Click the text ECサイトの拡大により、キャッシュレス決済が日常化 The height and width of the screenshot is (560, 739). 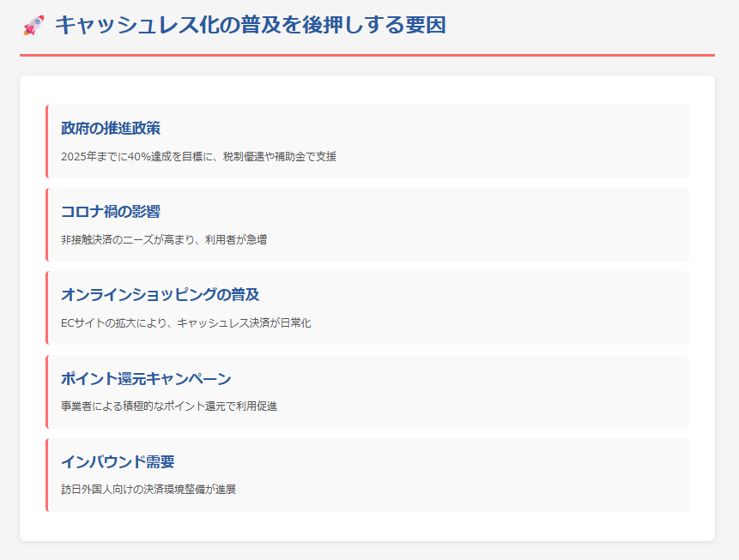(x=185, y=324)
